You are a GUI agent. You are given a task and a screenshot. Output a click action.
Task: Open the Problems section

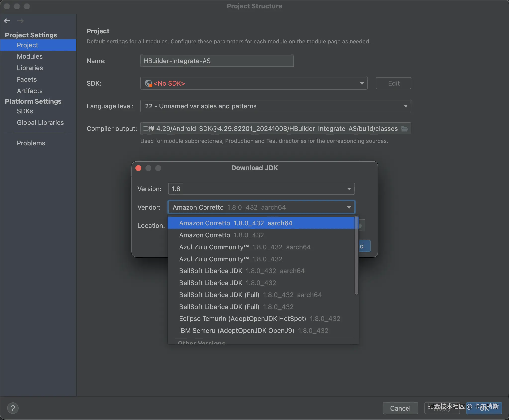pyautogui.click(x=31, y=143)
